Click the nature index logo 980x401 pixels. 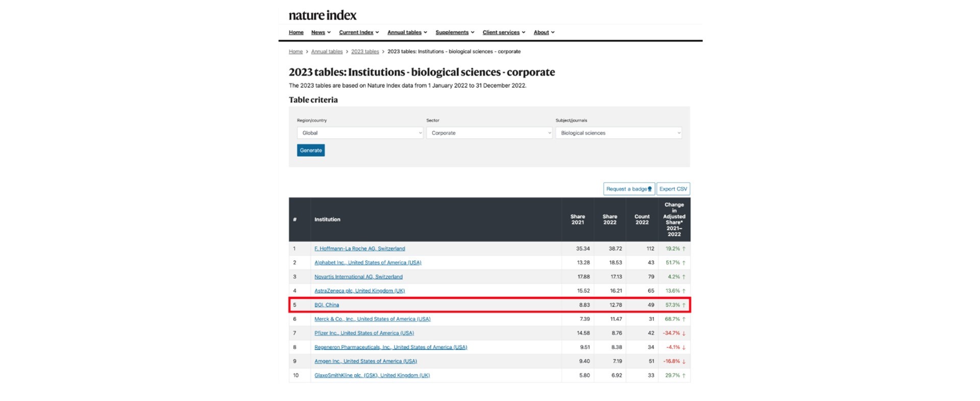(x=323, y=15)
